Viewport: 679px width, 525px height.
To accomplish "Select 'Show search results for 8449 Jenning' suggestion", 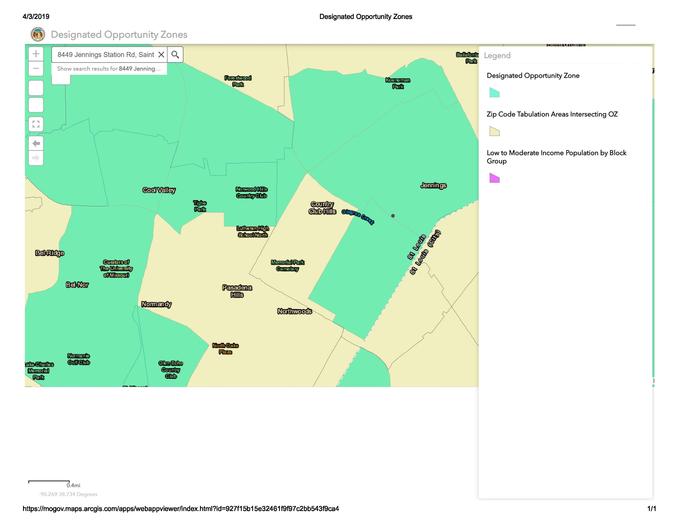I will 108,69.
